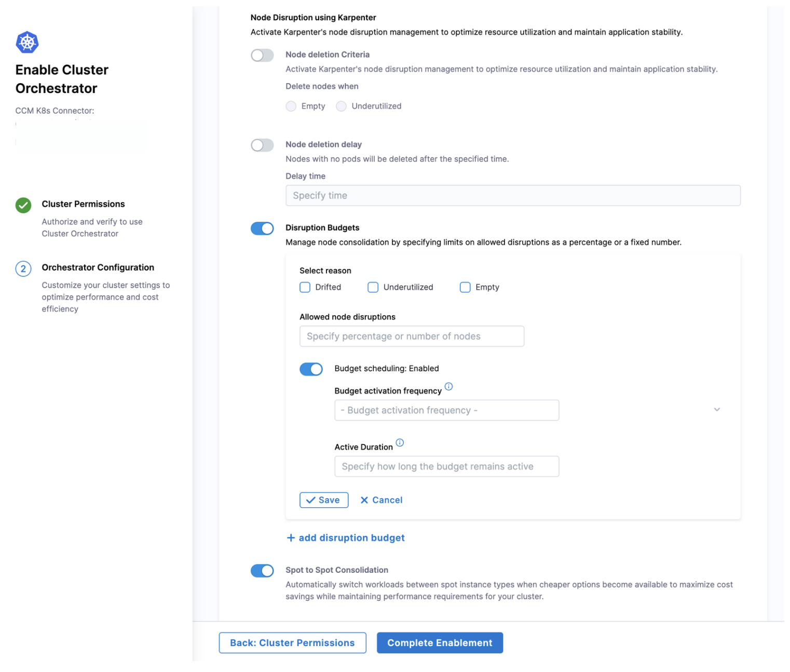Turn on Node deletion delay switch
The height and width of the screenshot is (672, 790).
coord(262,145)
